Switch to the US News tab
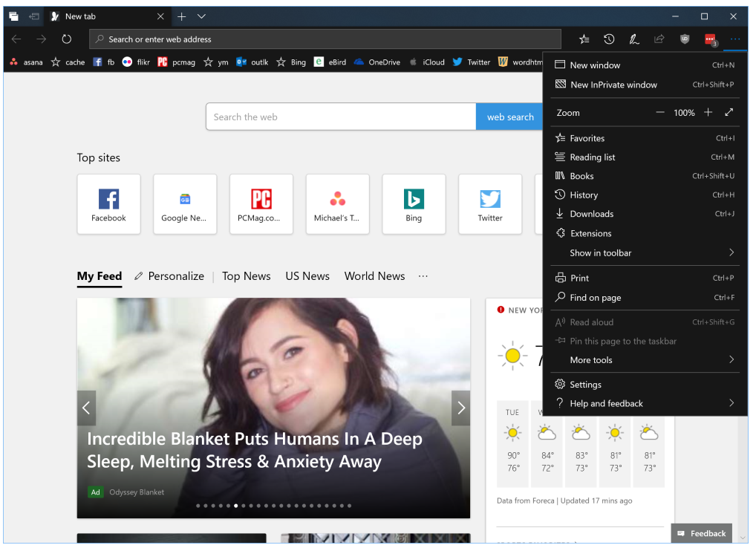 (x=307, y=276)
